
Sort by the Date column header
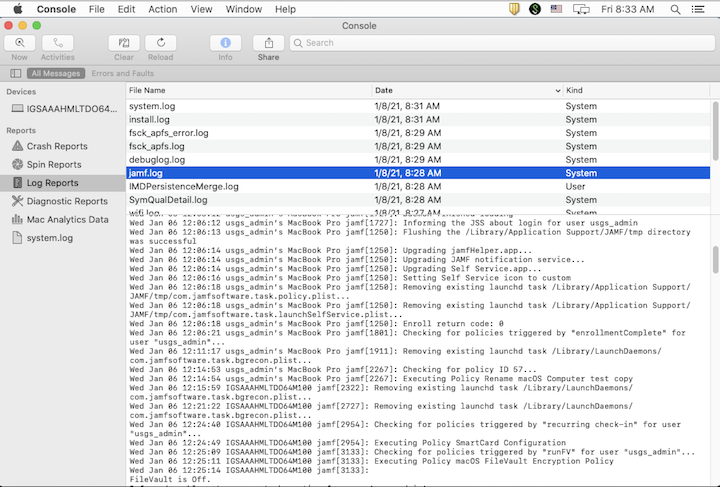click(x=467, y=90)
